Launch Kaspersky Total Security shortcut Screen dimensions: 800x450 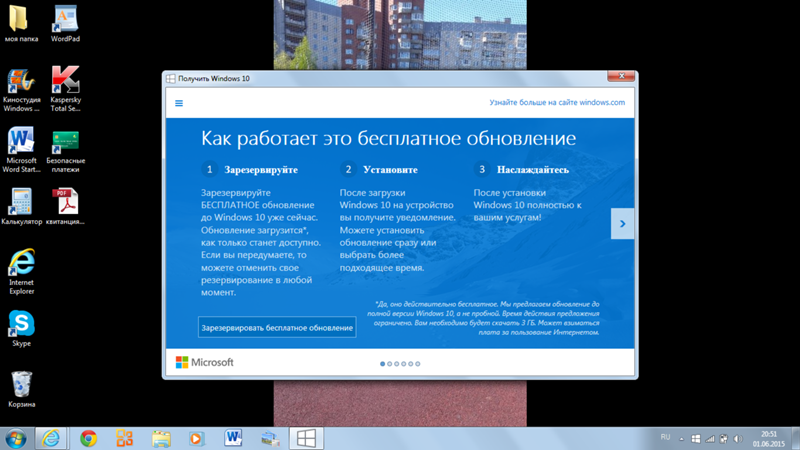coord(65,89)
